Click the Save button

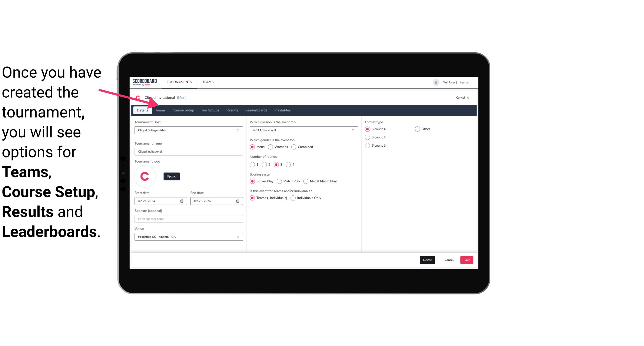467,260
